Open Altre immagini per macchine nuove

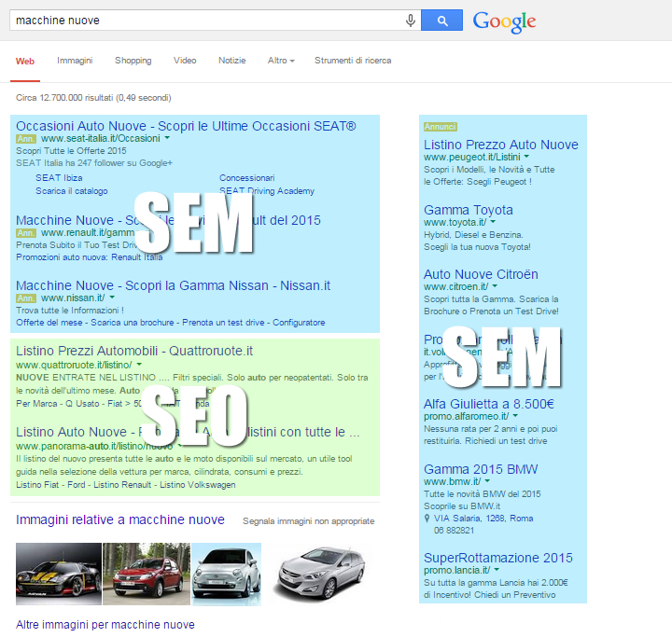click(x=105, y=625)
